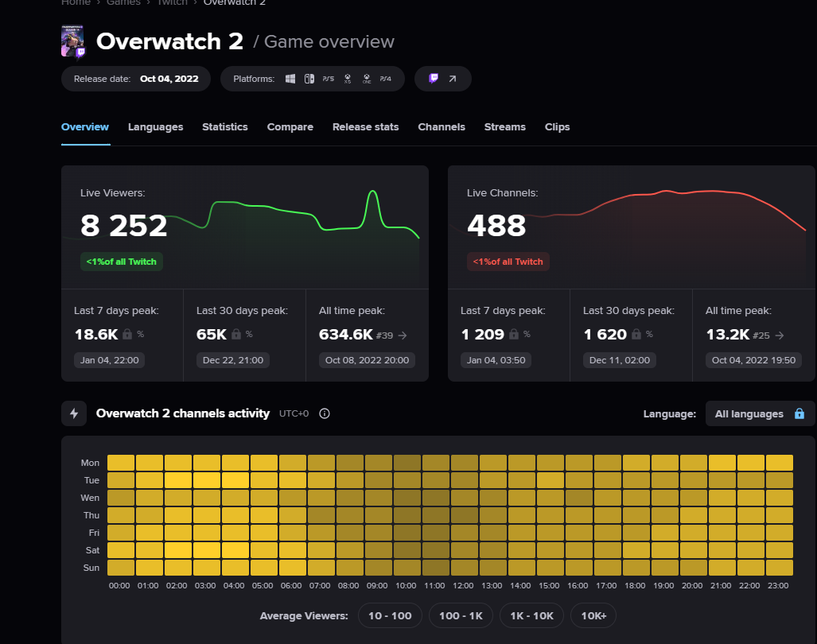Click the Overwatch 2 breadcrumb item
This screenshot has width=817, height=644.
235,2
